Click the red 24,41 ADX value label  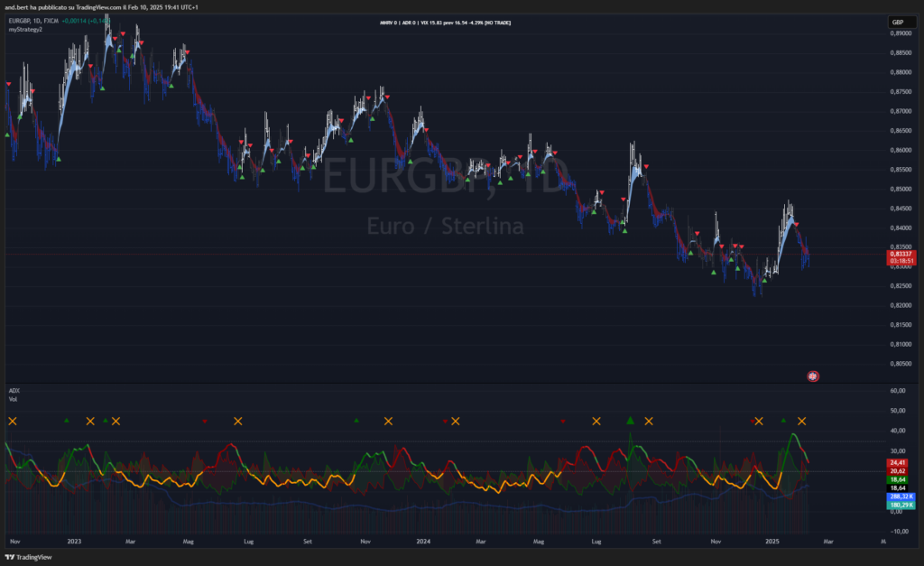[898, 462]
